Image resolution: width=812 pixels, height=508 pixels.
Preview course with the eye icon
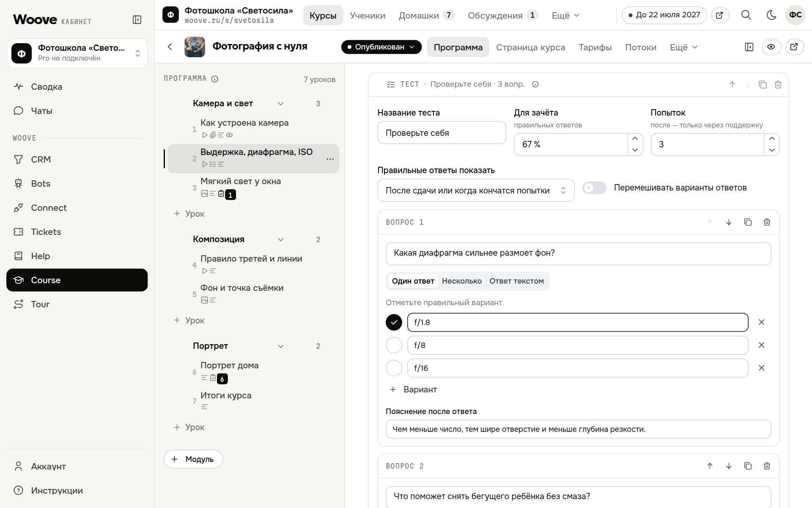(x=771, y=47)
